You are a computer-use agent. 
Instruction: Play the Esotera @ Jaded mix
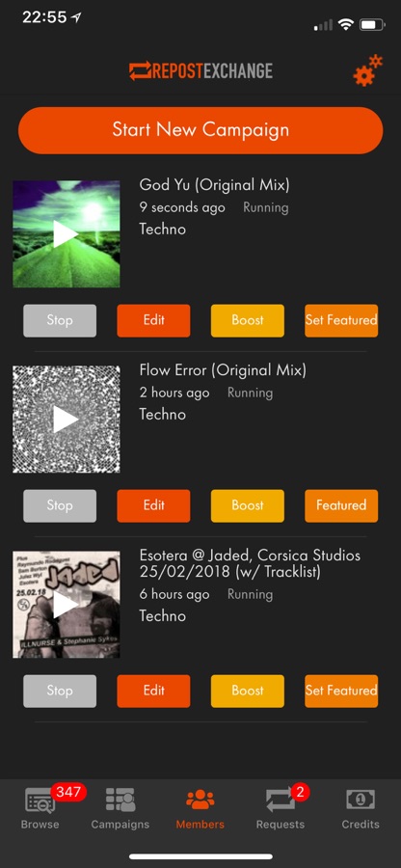(x=67, y=605)
